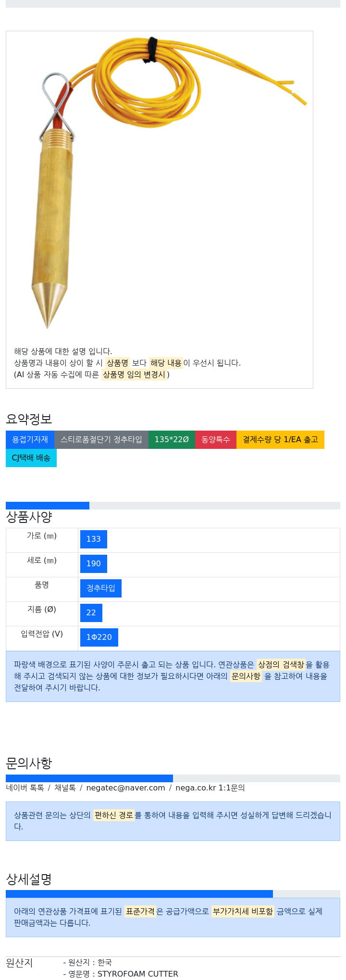
Task: Click the progress bar under 상품사양
Action: (173, 506)
